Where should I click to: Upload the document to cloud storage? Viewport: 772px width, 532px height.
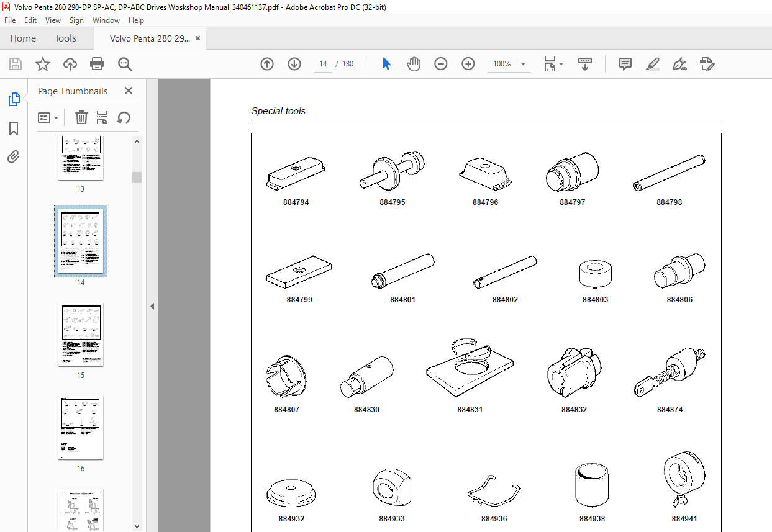point(70,64)
